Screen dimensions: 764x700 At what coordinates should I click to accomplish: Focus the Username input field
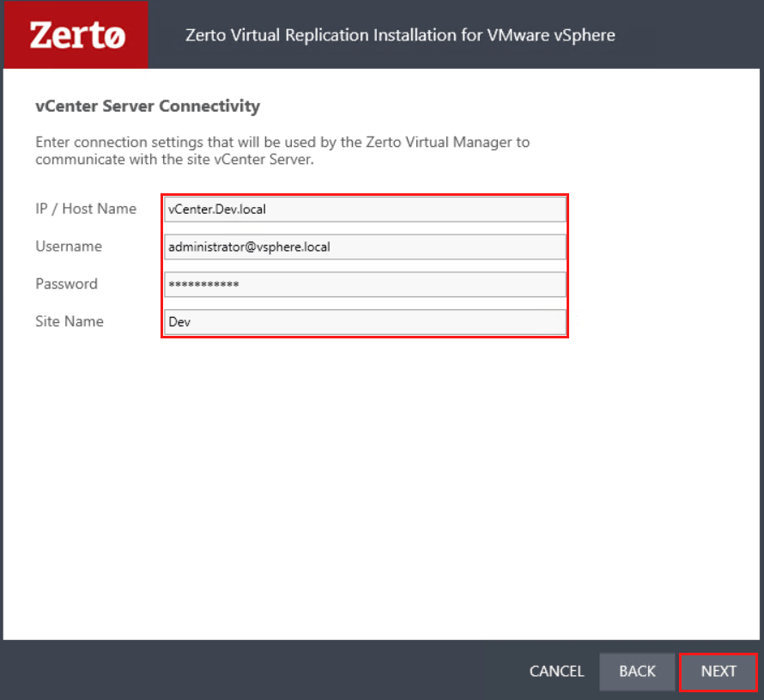[x=365, y=247]
